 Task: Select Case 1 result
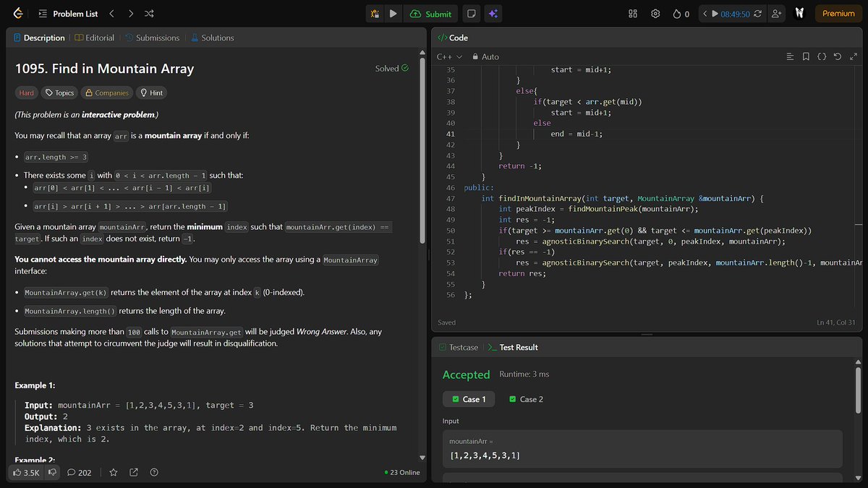coord(469,399)
